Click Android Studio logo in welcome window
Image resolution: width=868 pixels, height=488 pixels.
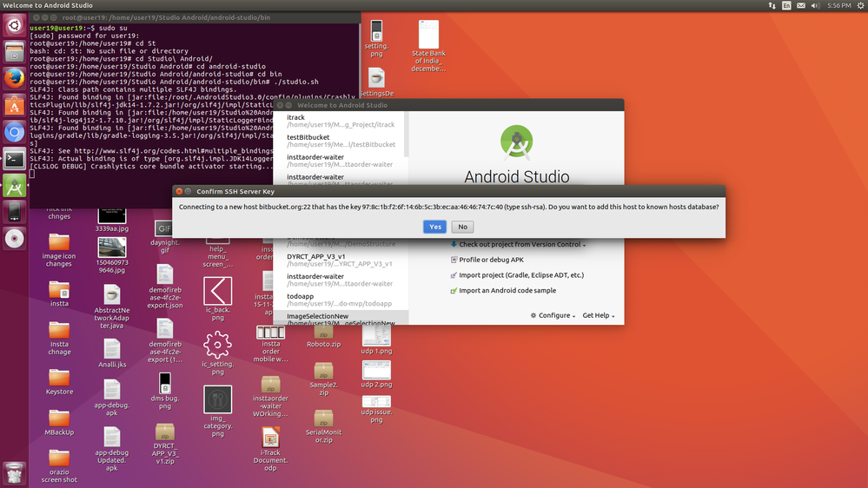516,142
